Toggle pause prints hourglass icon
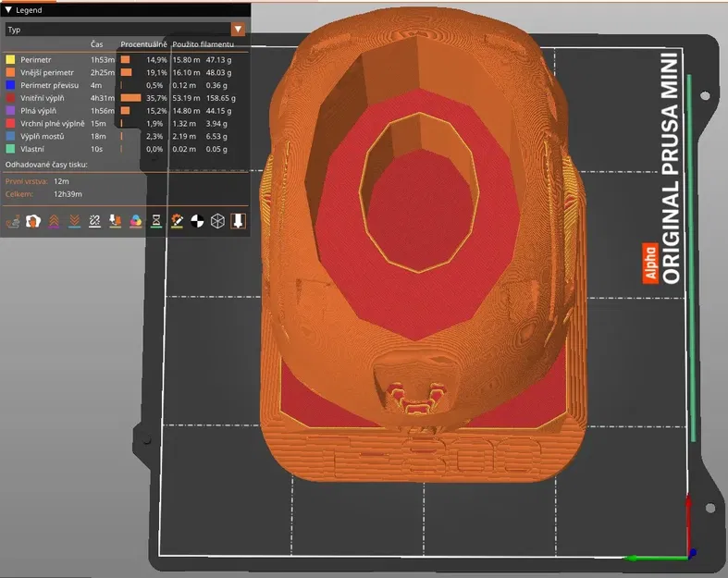The image size is (728, 578). tap(156, 221)
